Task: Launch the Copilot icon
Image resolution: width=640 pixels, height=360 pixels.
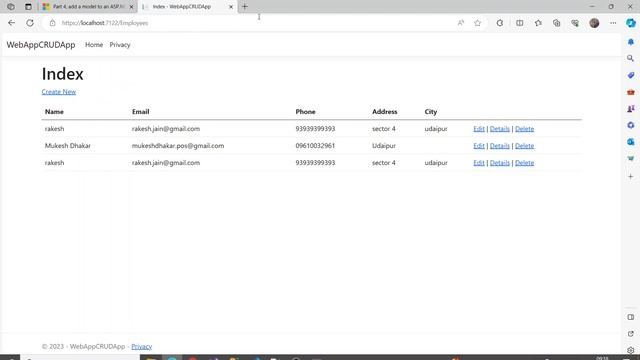Action: pyautogui.click(x=631, y=23)
